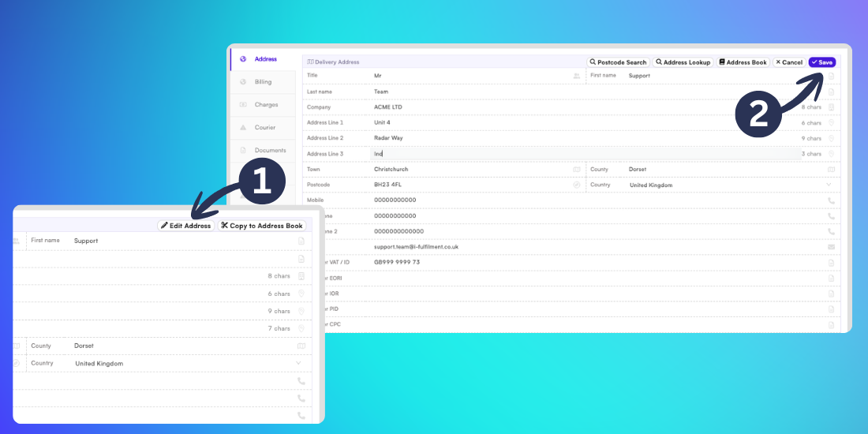868x434 pixels.
Task: Click the phone icon in the 0000000000000 row
Action: 831,231
